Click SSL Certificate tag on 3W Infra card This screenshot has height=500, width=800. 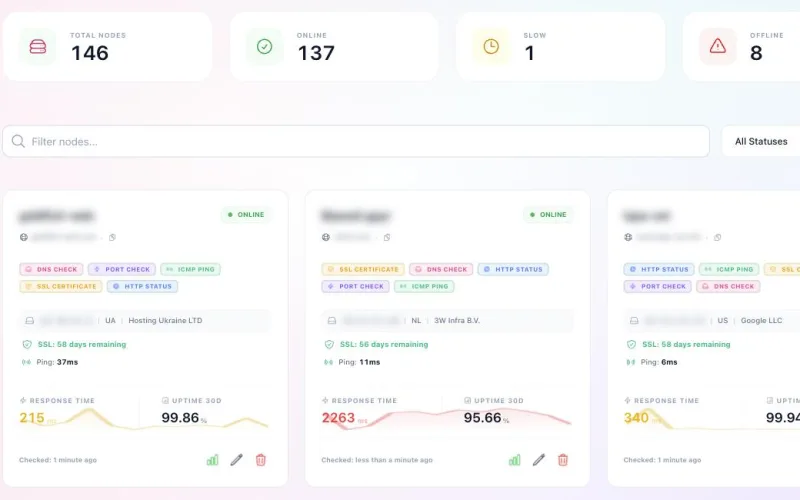[x=363, y=269]
